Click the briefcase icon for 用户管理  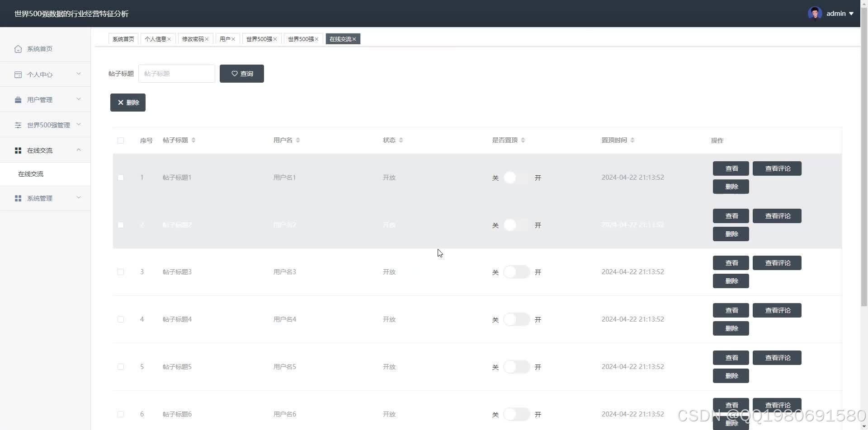coord(18,100)
